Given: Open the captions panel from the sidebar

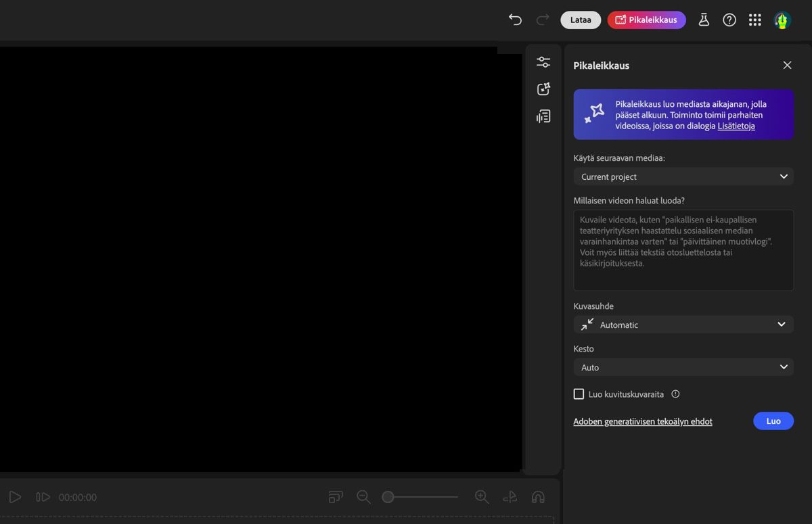Looking at the screenshot, I should (x=543, y=116).
